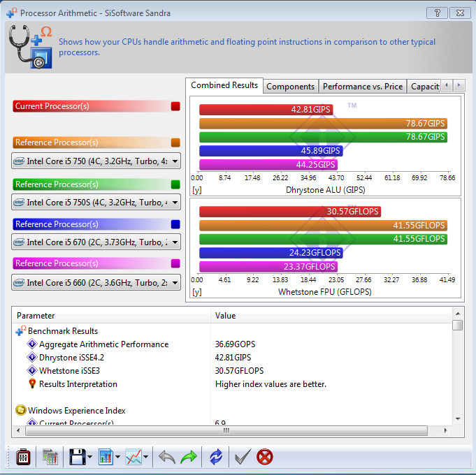Click the title bar application icon
476x475 pixels.
click(x=12, y=13)
